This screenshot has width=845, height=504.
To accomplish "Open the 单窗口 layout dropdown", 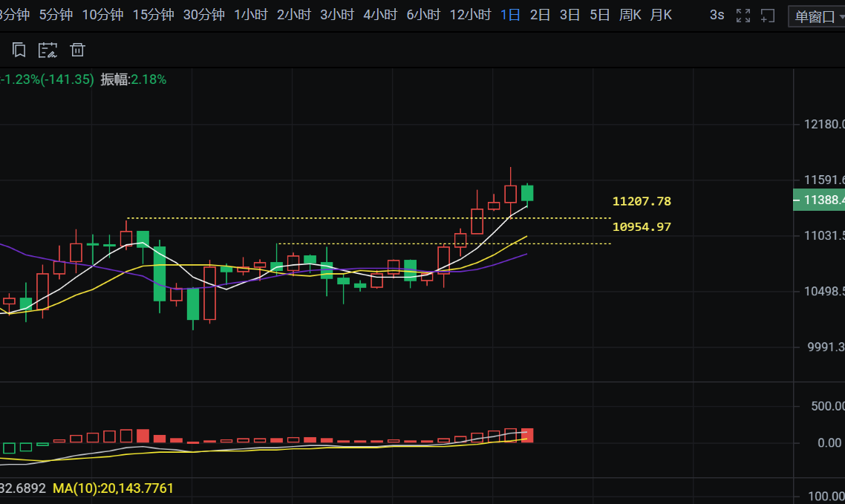I will [818, 16].
